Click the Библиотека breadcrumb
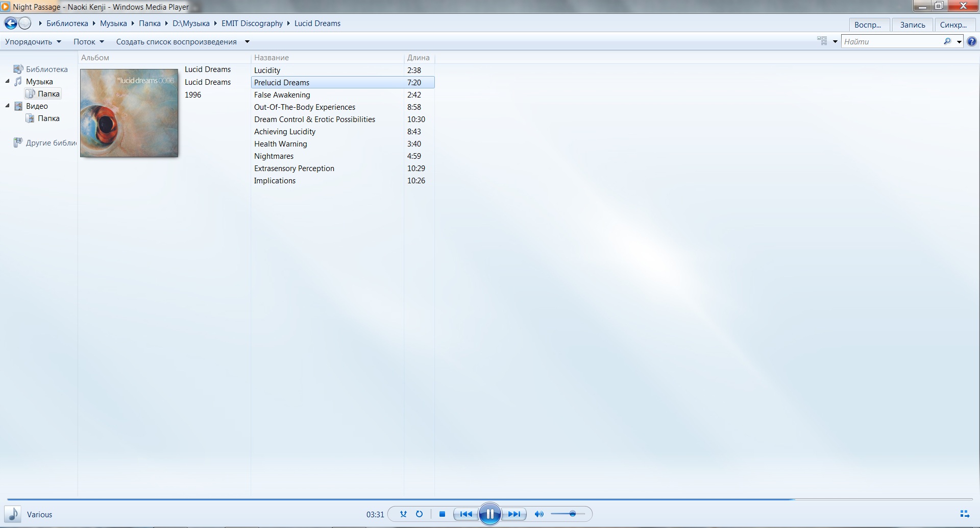Viewport: 980px width, 528px height. point(67,23)
